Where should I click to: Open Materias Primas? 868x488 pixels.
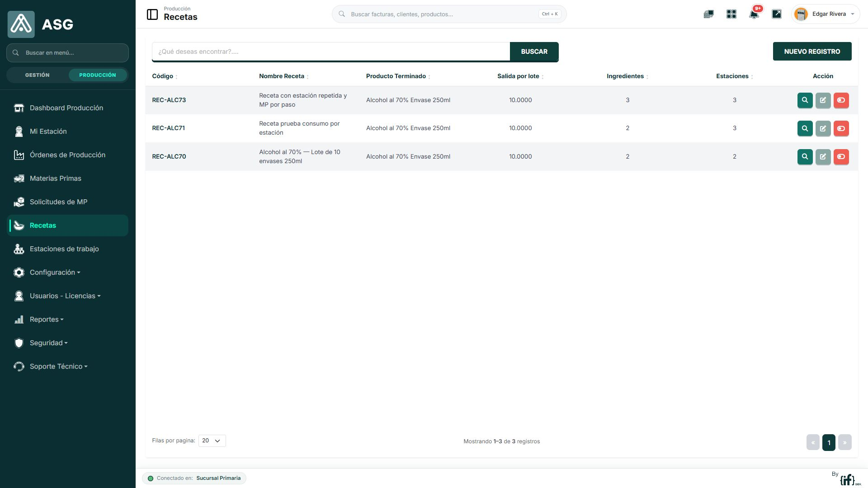(68, 178)
